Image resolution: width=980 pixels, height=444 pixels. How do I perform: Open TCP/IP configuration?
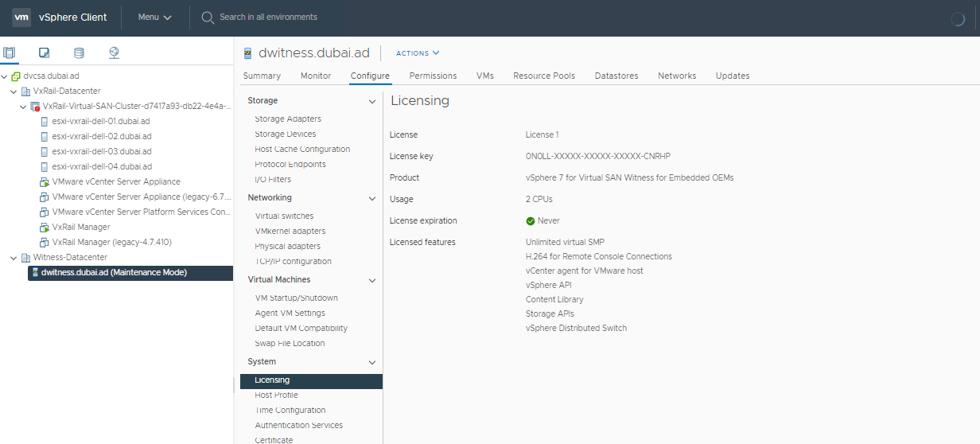pos(294,262)
